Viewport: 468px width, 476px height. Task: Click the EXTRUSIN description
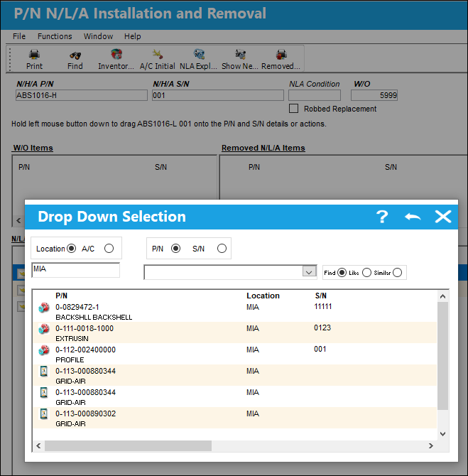click(72, 338)
